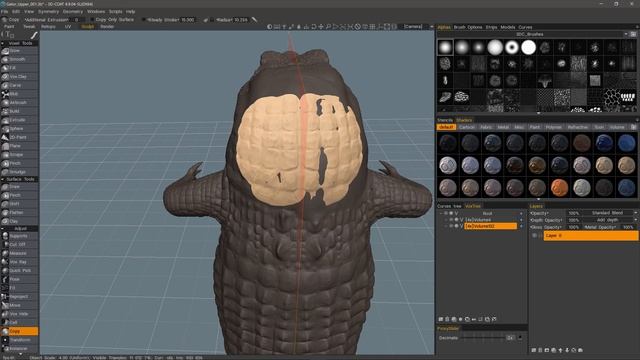Select the Flatten surface tool
The height and width of the screenshot is (360, 640).
coord(20,212)
